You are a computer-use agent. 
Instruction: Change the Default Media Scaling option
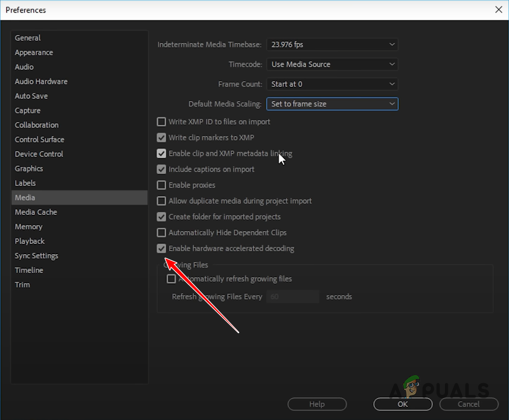(x=332, y=104)
